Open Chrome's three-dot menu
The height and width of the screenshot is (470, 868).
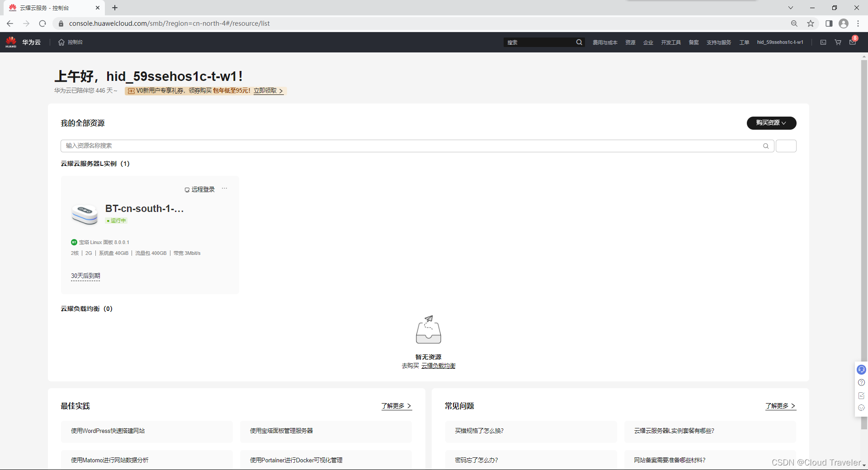point(858,23)
